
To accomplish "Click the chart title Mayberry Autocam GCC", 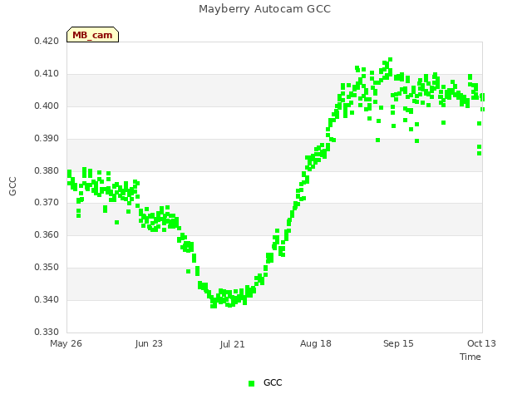I will 264,9.
